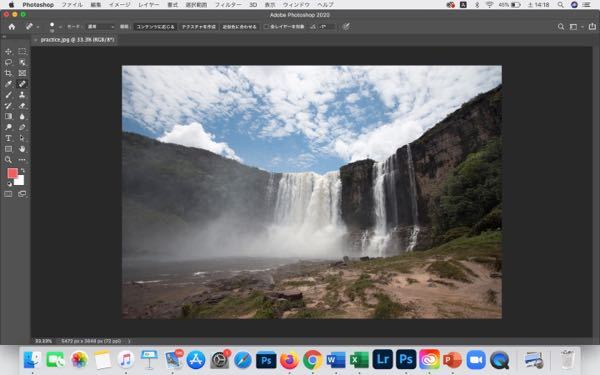This screenshot has width=600, height=375.
Task: Click the Share icon at top right
Action: tap(592, 27)
